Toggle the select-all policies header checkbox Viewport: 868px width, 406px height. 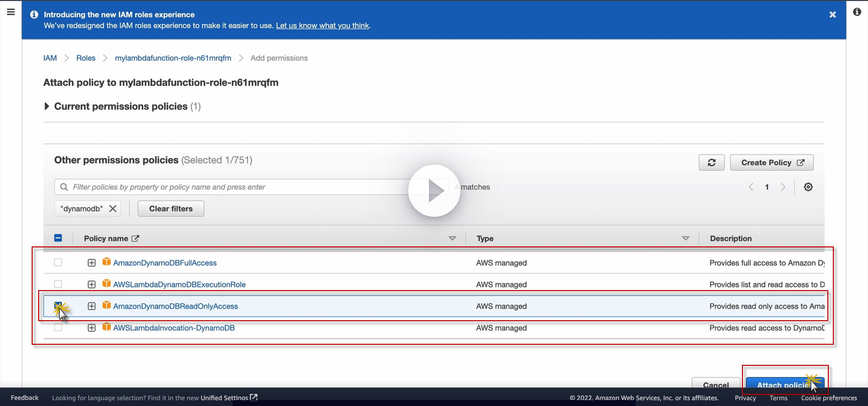point(58,238)
